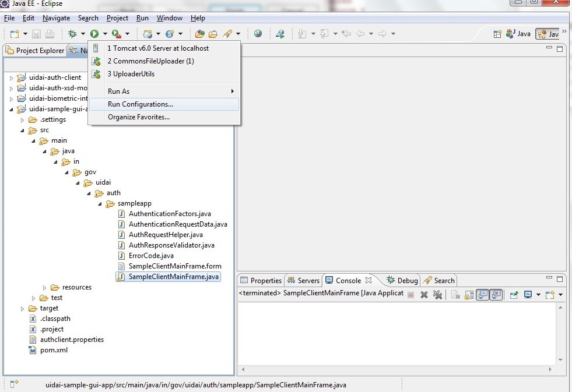Close the Console tab with its X
The width and height of the screenshot is (572, 392).
click(x=369, y=280)
